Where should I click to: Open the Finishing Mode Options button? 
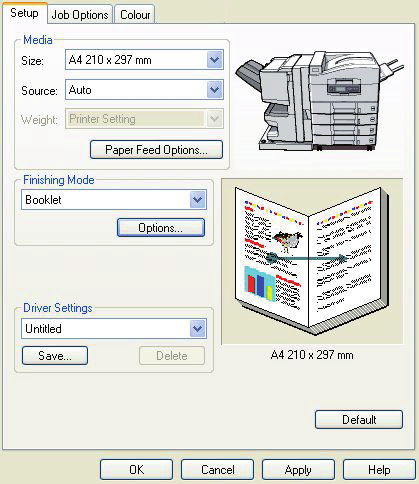[x=161, y=228]
